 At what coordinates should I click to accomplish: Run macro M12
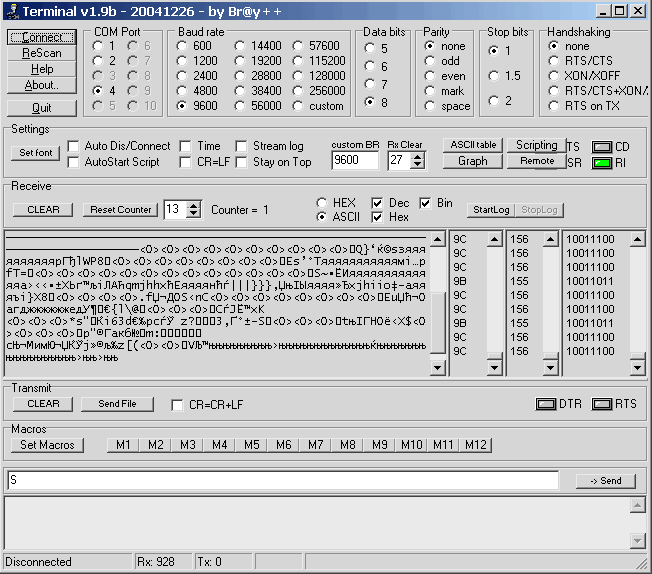click(x=476, y=445)
